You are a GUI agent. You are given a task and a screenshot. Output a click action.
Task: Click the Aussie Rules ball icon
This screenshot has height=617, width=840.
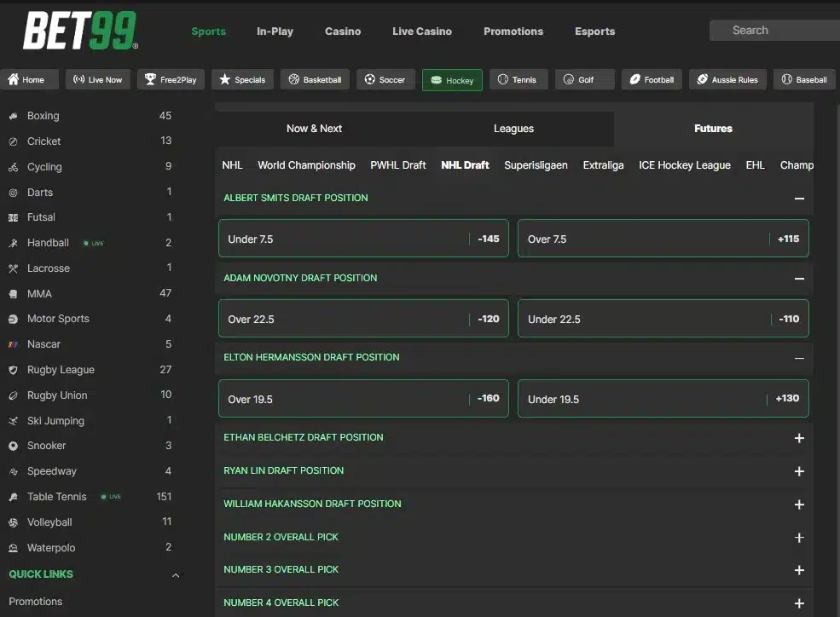click(x=703, y=79)
